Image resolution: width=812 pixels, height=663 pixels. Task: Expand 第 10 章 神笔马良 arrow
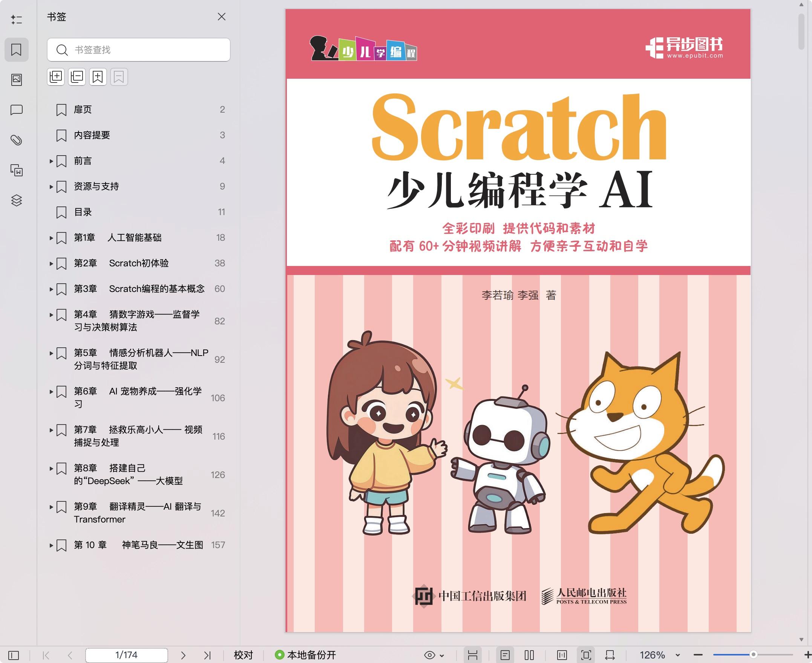51,545
